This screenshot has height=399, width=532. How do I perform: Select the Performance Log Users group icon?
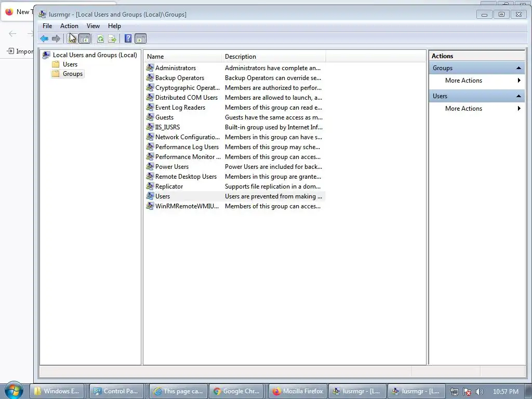[150, 147]
